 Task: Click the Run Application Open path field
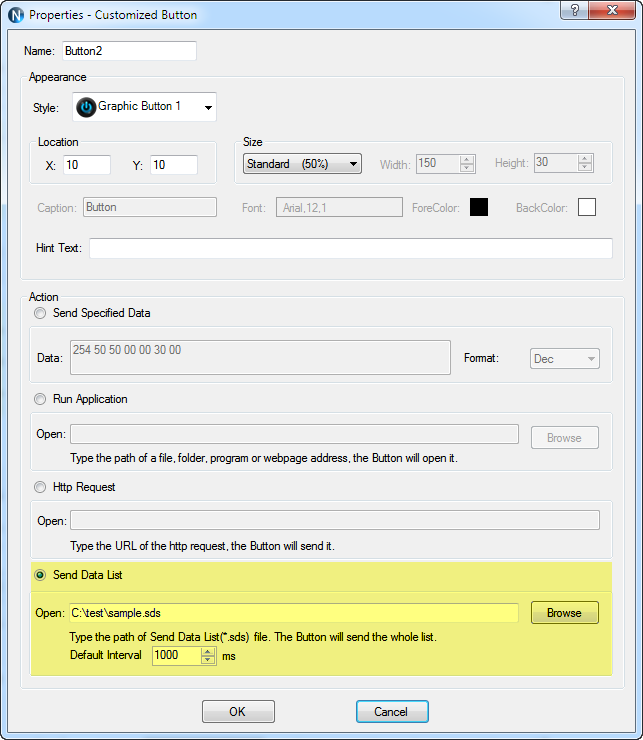coord(294,434)
